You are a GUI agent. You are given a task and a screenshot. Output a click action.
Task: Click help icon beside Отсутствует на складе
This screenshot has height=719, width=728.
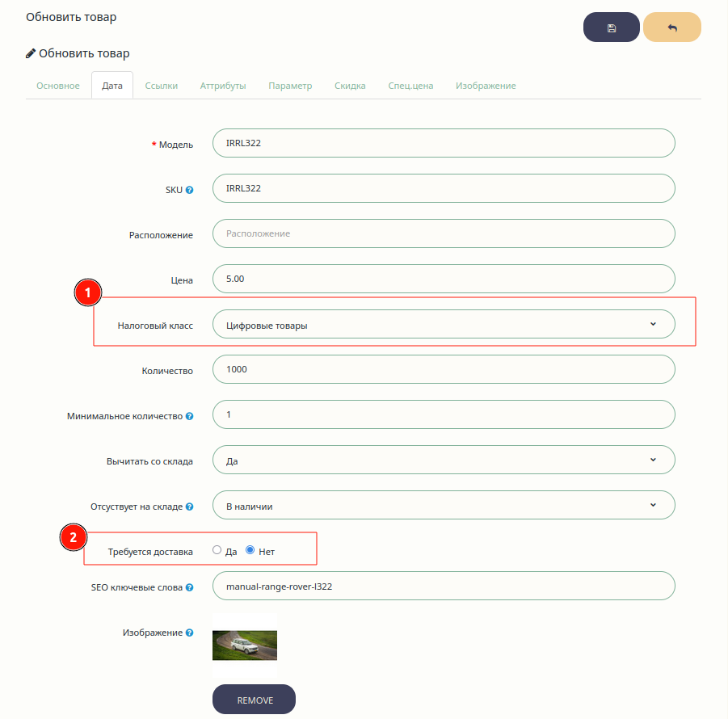pos(189,507)
